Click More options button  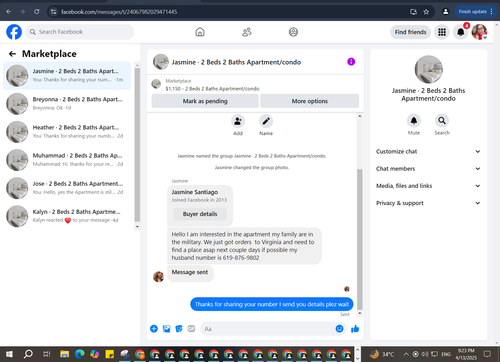310,101
